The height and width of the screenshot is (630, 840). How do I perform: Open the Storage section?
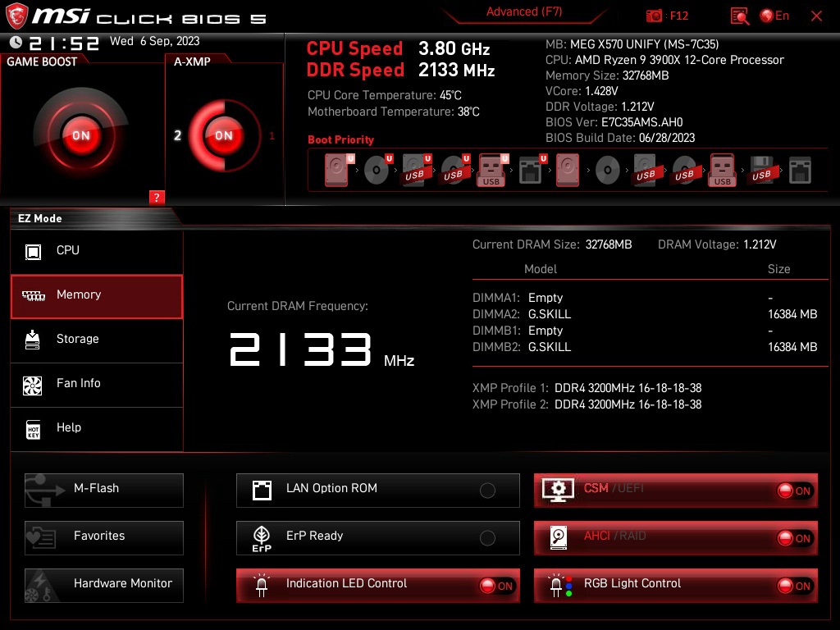coord(97,340)
